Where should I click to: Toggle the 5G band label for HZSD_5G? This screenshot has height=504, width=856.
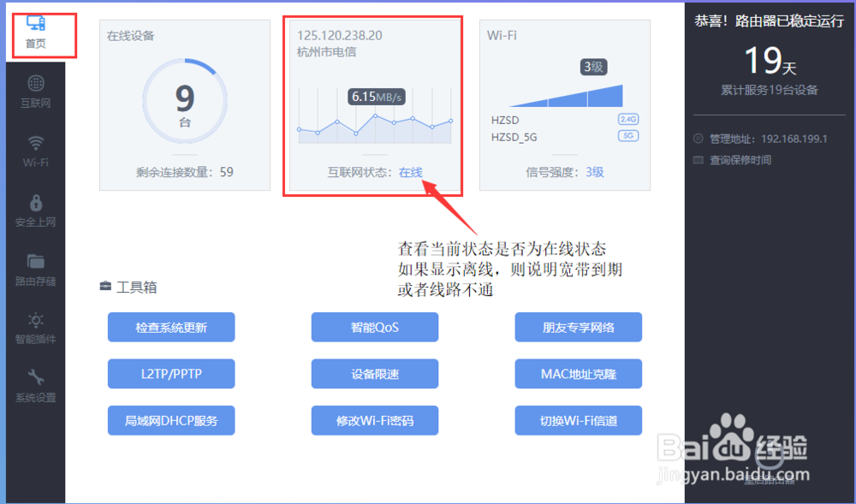coord(627,137)
